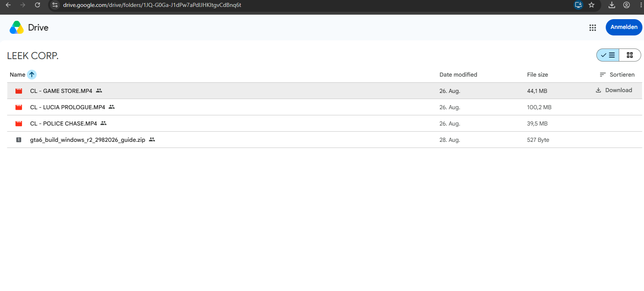Click the Google Drive logo
This screenshot has height=291, width=644.
[17, 27]
